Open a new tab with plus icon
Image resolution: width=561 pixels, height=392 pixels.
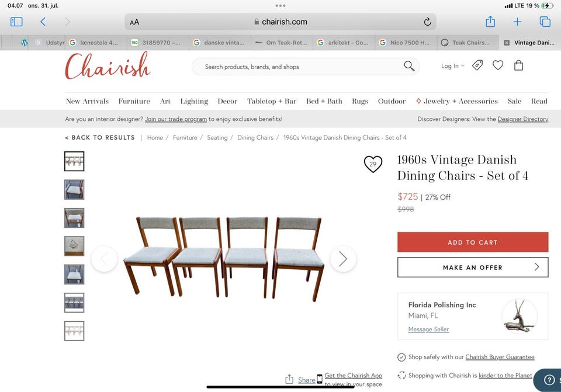coord(517,22)
